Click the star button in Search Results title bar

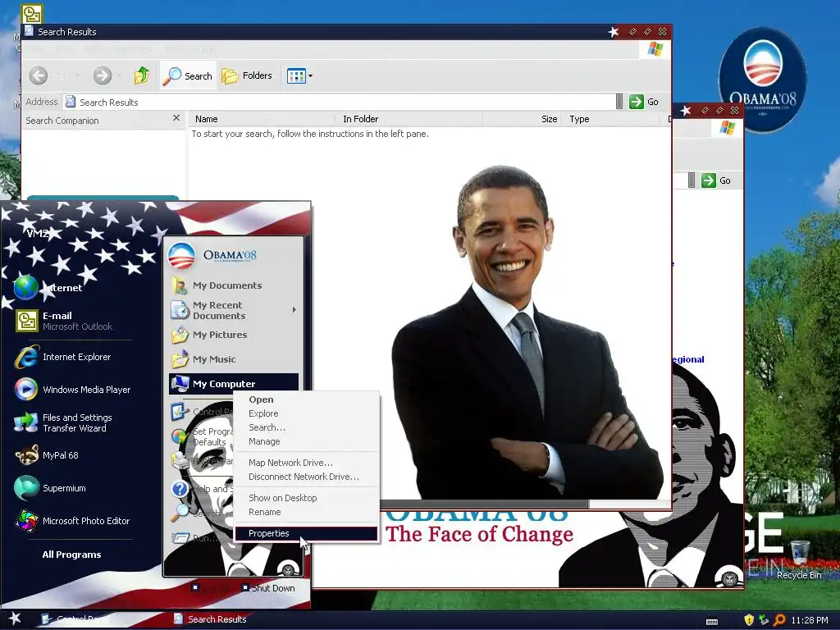tap(614, 32)
